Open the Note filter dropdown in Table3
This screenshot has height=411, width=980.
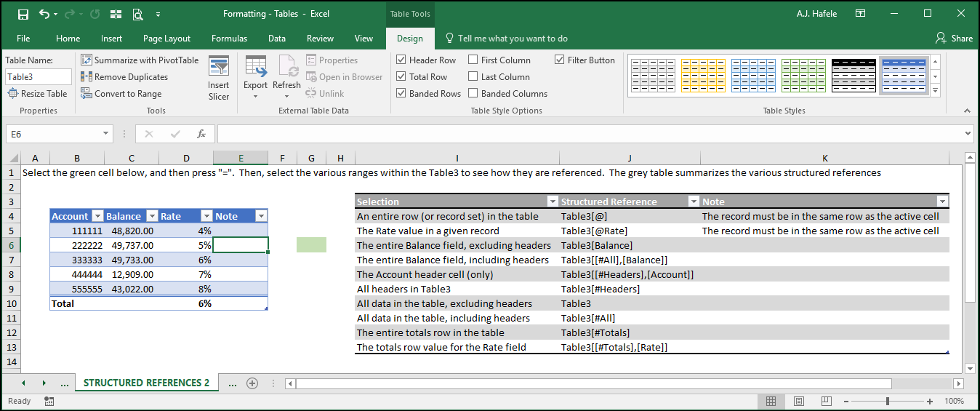coord(262,216)
